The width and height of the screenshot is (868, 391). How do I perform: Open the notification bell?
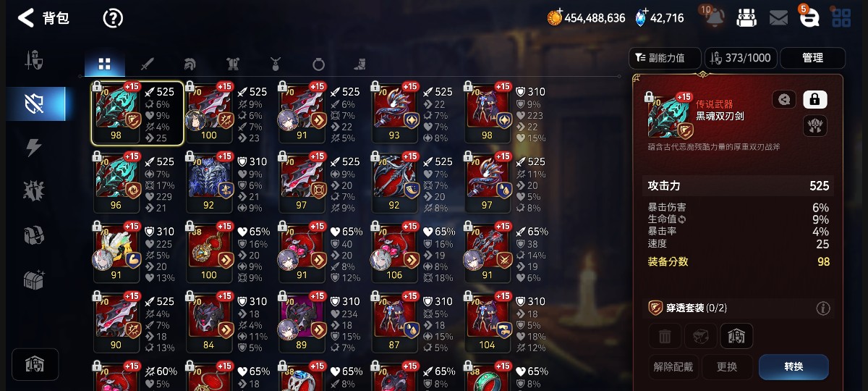pos(713,17)
